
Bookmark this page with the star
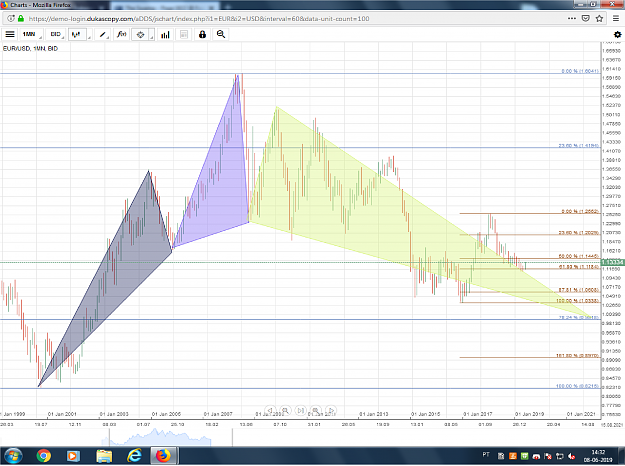pos(599,18)
